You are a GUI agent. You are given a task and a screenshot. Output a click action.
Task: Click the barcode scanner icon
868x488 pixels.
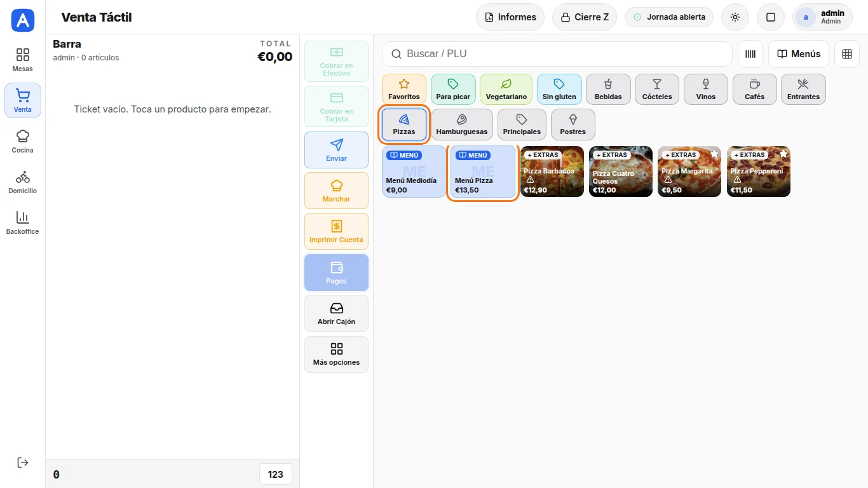tap(750, 54)
